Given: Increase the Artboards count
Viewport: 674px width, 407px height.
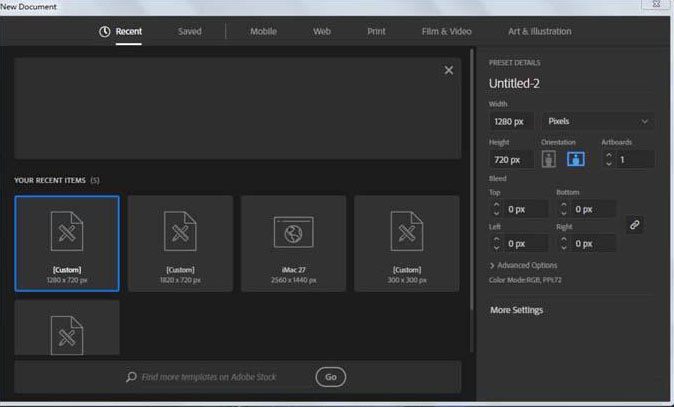Looking at the screenshot, I should point(609,155).
